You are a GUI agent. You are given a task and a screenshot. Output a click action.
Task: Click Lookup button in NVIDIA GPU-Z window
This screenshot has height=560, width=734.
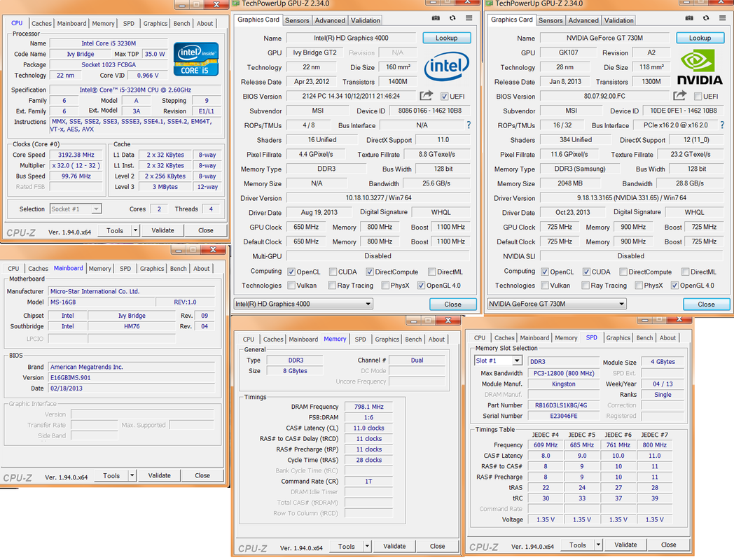(700, 38)
